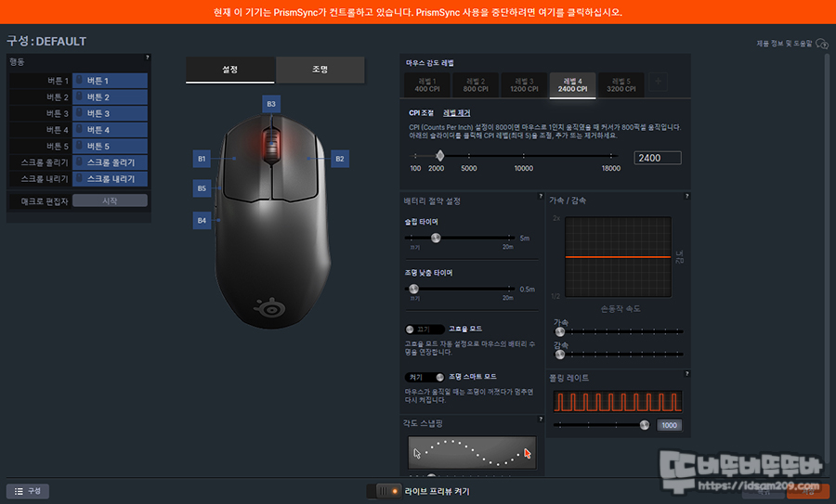The height and width of the screenshot is (504, 836).
Task: Click the 고효율 모드 link text
Action: 465,329
